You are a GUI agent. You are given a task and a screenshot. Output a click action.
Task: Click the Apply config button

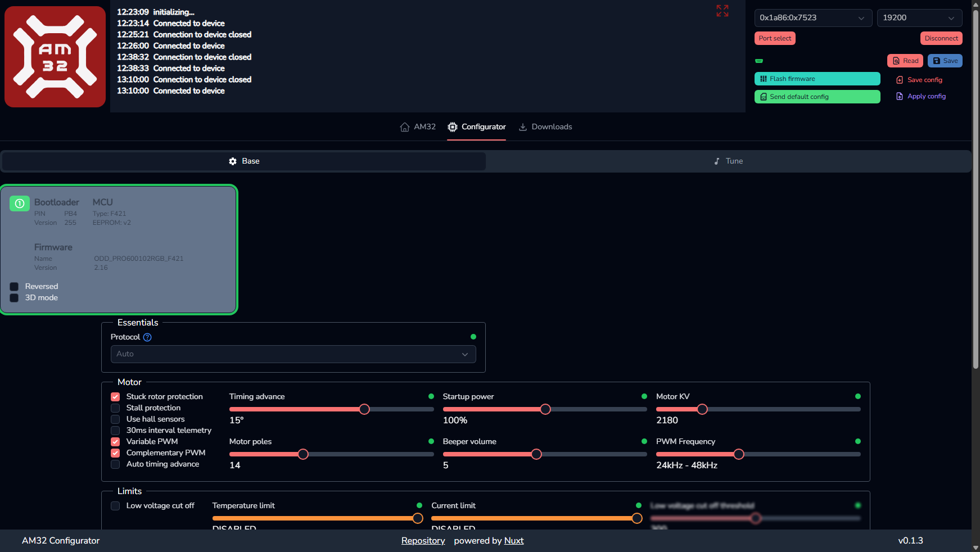point(921,96)
